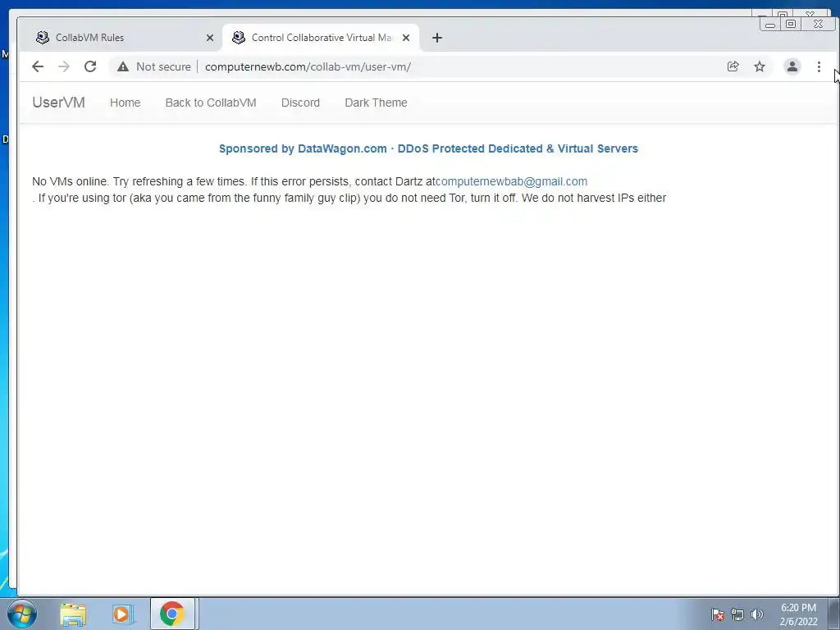Viewport: 840px width, 630px height.
Task: Launch Windows Media Player from taskbar
Action: (x=121, y=614)
